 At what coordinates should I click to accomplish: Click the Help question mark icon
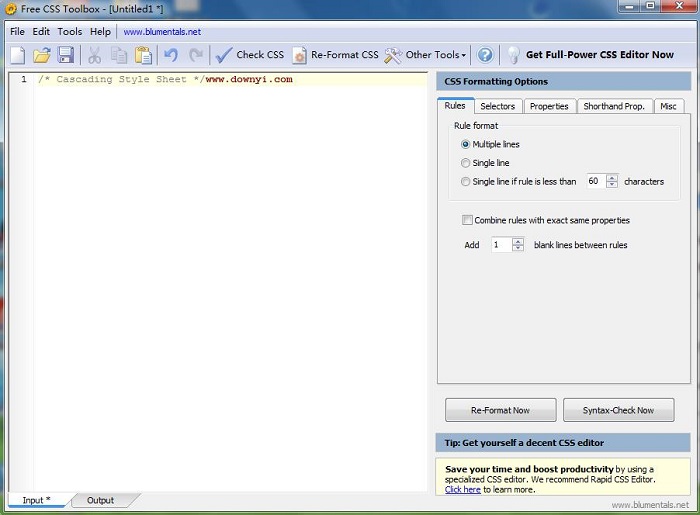(485, 55)
